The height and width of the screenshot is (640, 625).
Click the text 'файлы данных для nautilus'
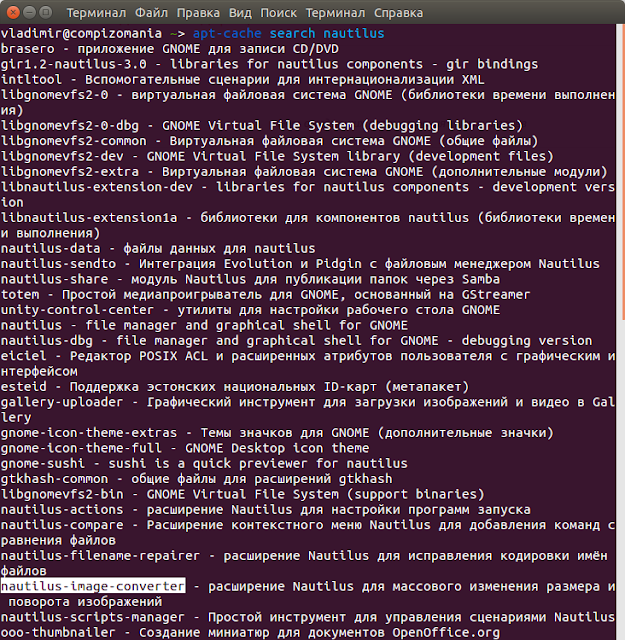219,248
